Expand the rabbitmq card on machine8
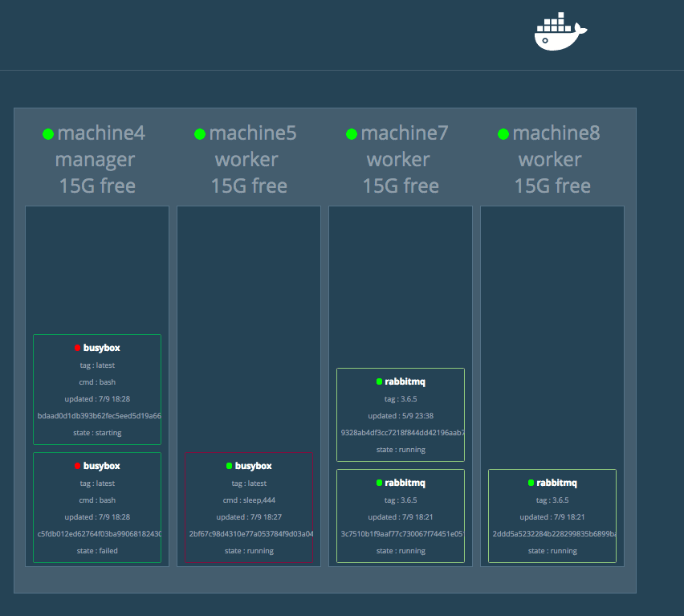The image size is (684, 616). coord(552,515)
